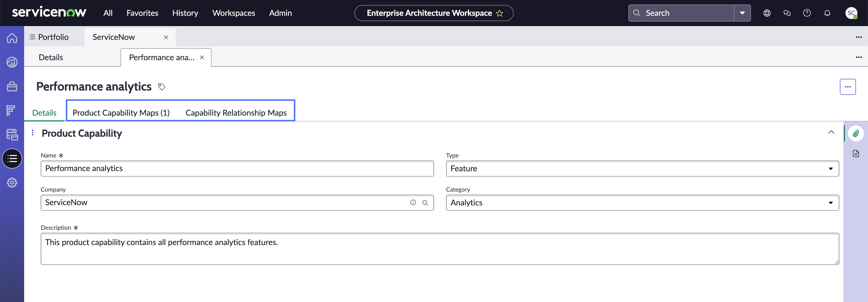
Task: Open the document template icon in right panel
Action: 856,154
